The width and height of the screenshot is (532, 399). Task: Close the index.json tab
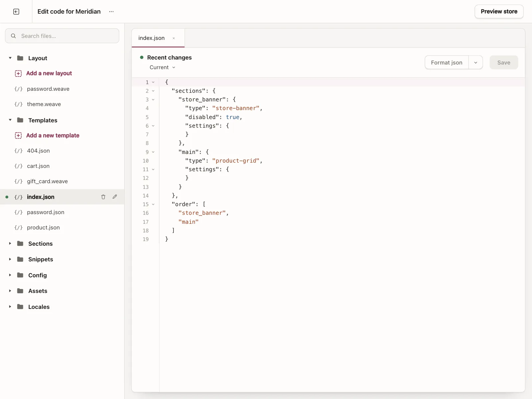tap(174, 38)
